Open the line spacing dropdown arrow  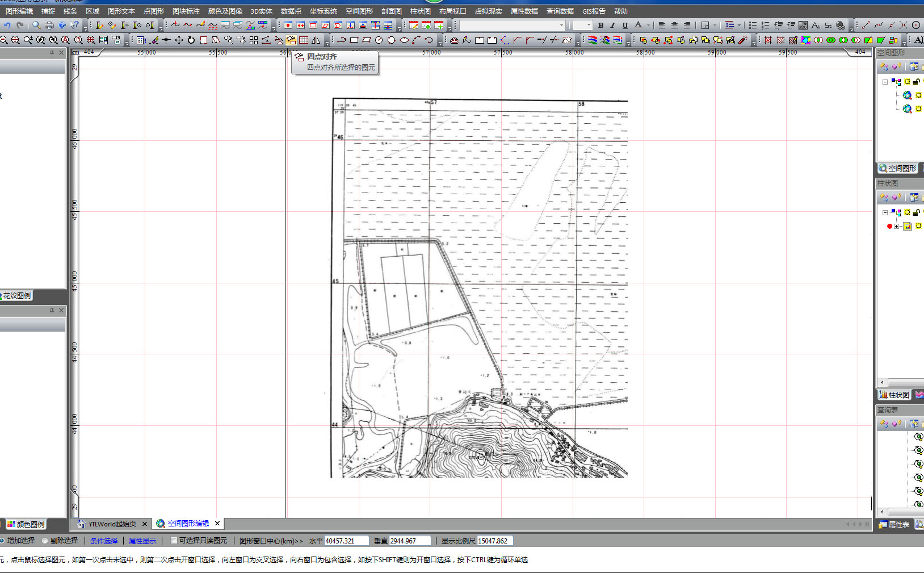click(x=739, y=25)
